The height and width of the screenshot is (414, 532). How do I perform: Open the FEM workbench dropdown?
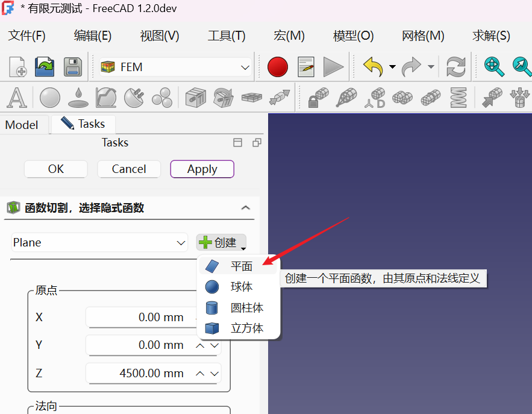click(245, 67)
